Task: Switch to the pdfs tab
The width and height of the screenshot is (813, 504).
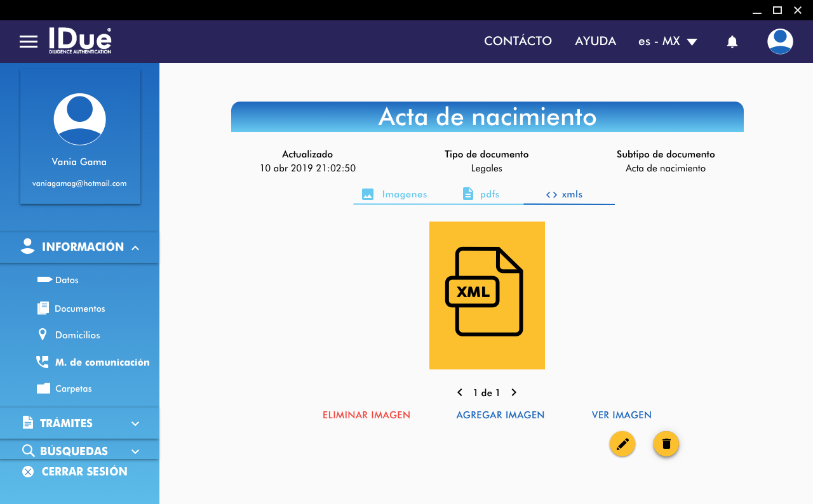Action: [x=481, y=194]
